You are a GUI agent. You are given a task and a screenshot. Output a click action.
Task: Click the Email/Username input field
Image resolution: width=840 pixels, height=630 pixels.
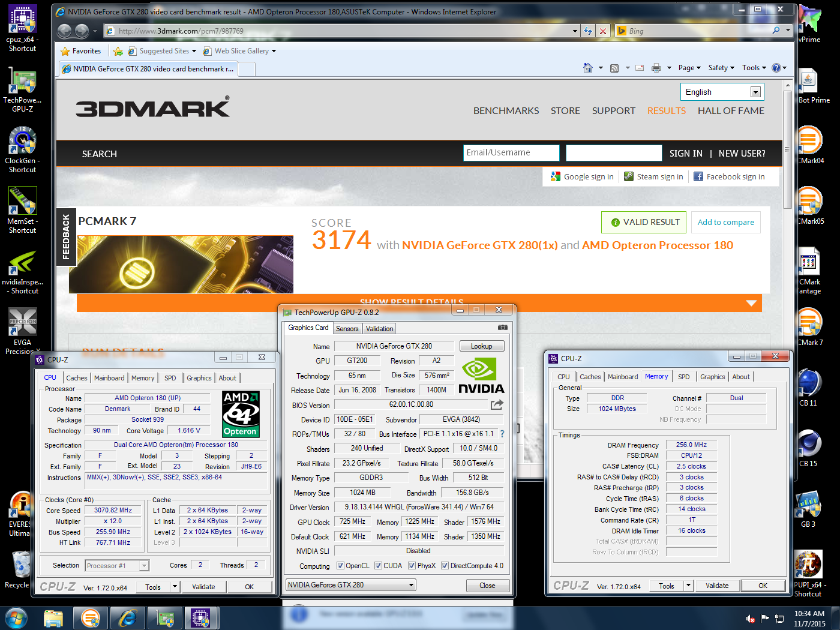pyautogui.click(x=512, y=153)
